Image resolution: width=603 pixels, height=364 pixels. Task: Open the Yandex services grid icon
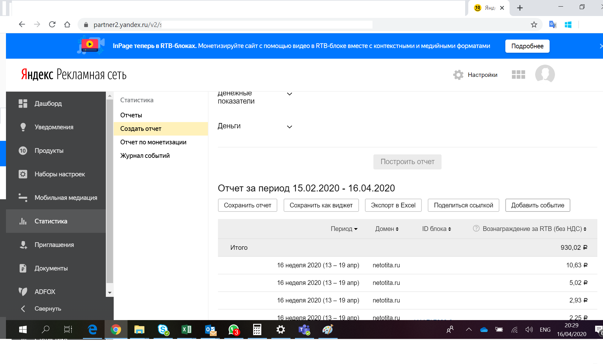tap(518, 75)
